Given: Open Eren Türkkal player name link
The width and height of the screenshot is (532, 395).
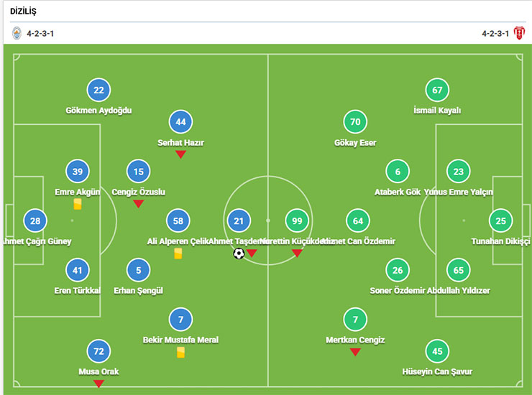Looking at the screenshot, I should [x=78, y=290].
